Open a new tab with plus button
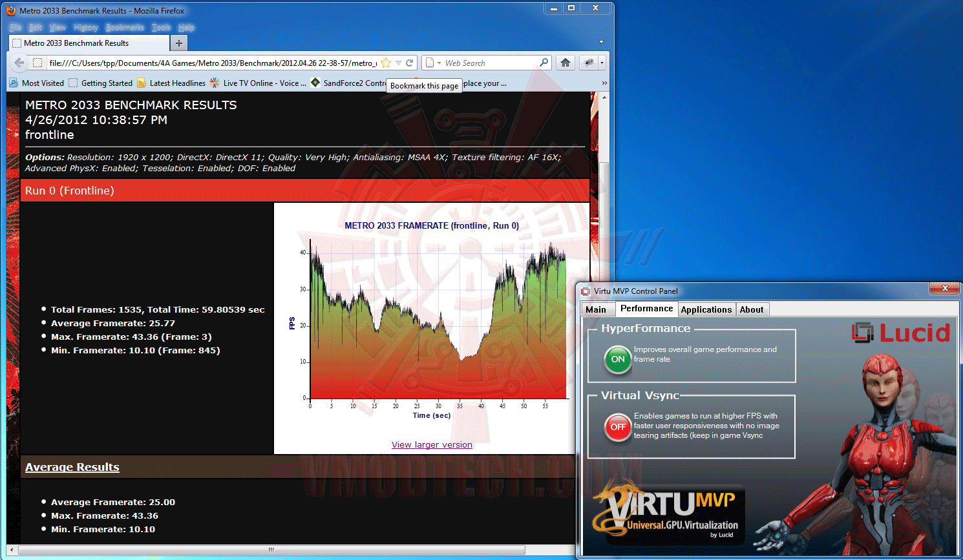 coord(179,43)
